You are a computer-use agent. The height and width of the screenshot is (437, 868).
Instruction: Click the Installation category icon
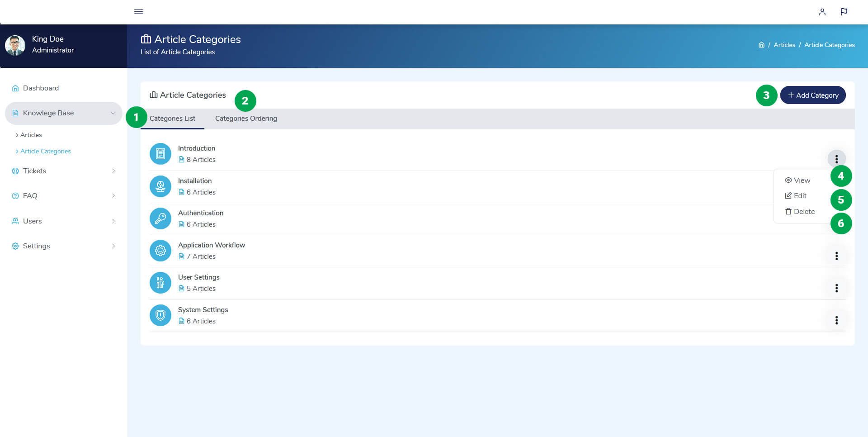pyautogui.click(x=160, y=186)
